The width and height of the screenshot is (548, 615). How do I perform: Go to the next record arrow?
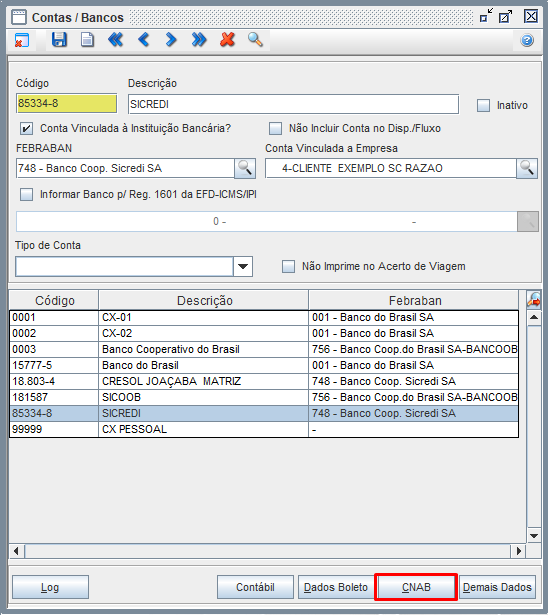pos(171,40)
